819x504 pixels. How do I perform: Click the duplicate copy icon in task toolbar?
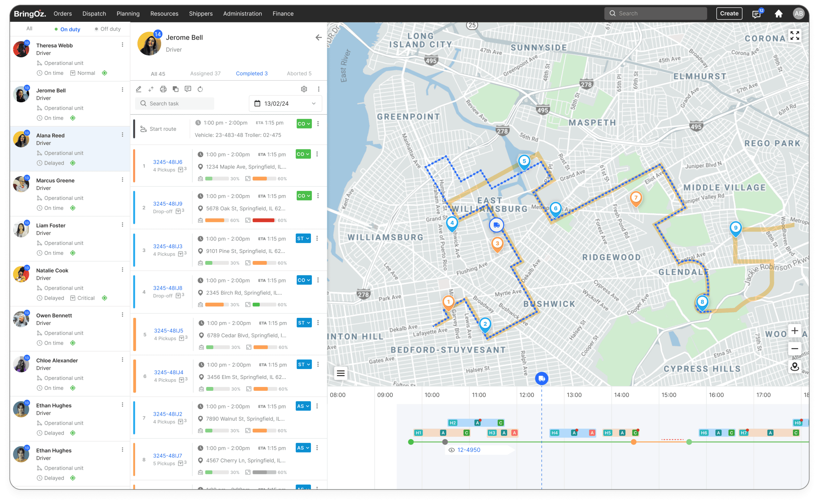click(x=175, y=89)
